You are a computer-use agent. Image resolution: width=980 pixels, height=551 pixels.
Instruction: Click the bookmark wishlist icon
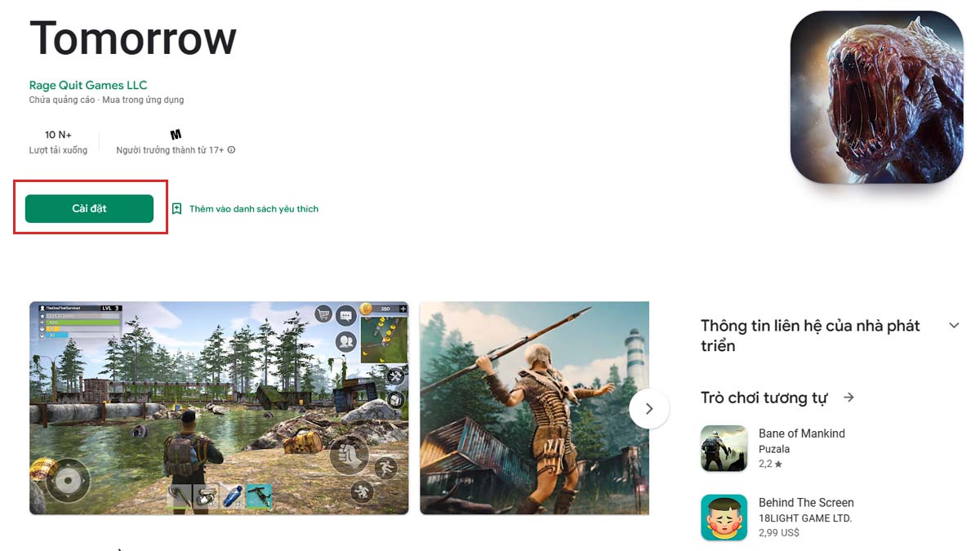click(x=176, y=209)
